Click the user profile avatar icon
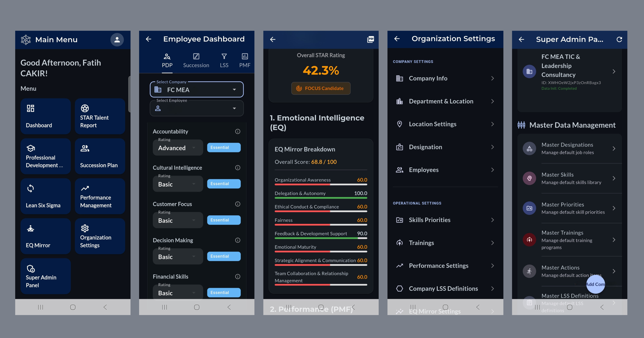 click(117, 39)
